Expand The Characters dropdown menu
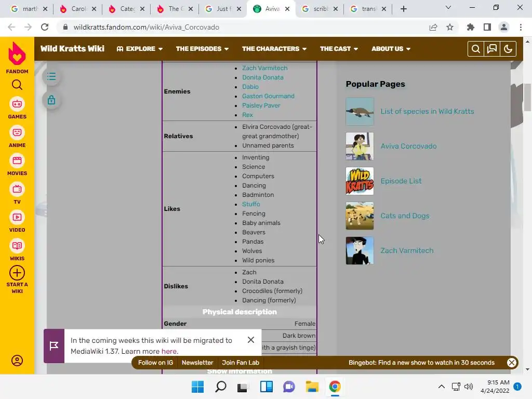The height and width of the screenshot is (399, 532). pos(274,49)
